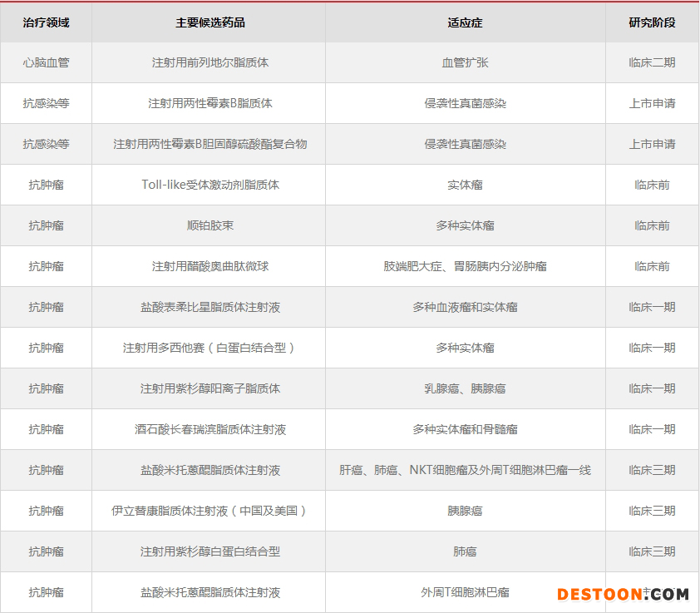This screenshot has height=613, width=700.
Task: Select the 研究阶段 column header
Action: pyautogui.click(x=652, y=22)
